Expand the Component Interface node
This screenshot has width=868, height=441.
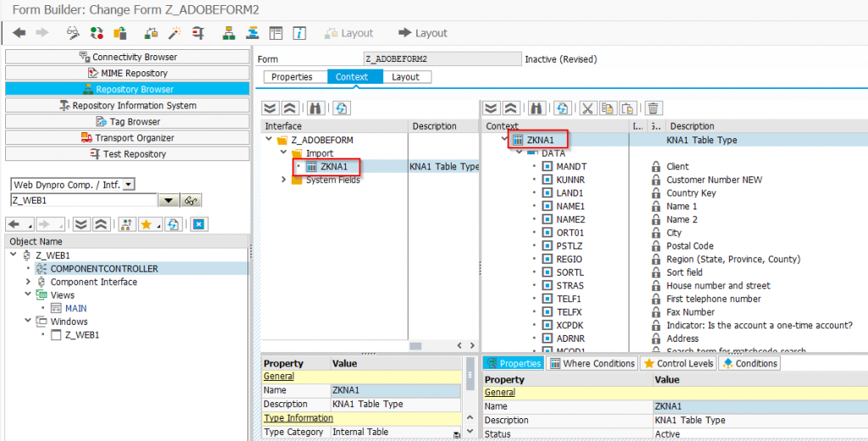[x=28, y=282]
